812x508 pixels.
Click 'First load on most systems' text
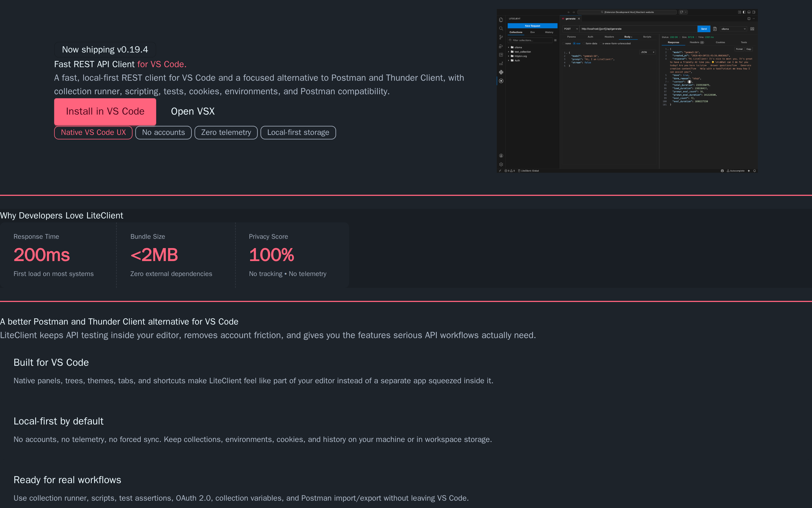pos(54,274)
